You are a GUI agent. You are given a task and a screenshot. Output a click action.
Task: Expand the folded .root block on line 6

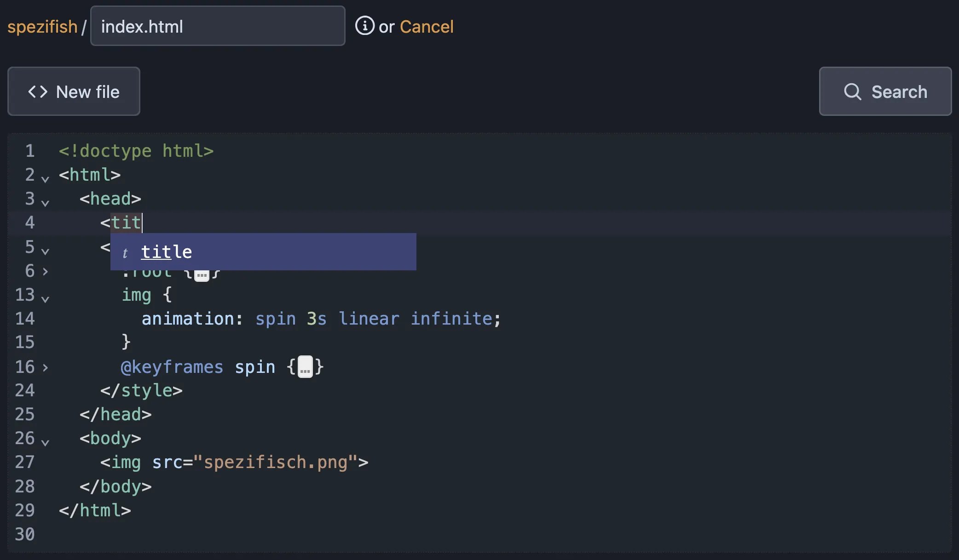pyautogui.click(x=45, y=273)
